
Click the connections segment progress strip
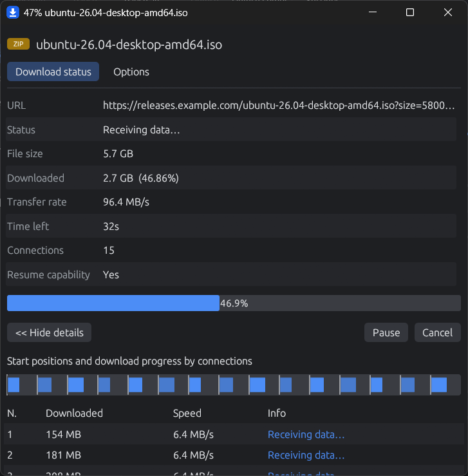[234, 385]
